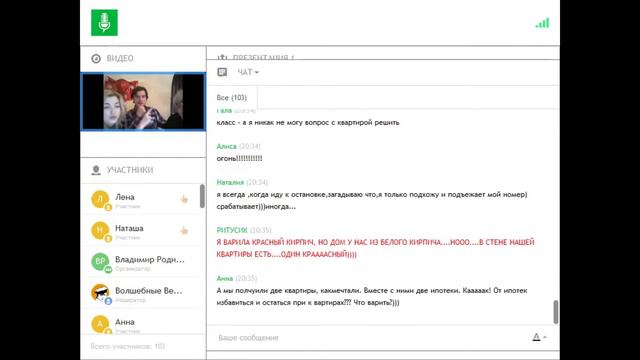Click the message about квартирой решить
Viewport: 640px width, 360px height.
coord(308,122)
